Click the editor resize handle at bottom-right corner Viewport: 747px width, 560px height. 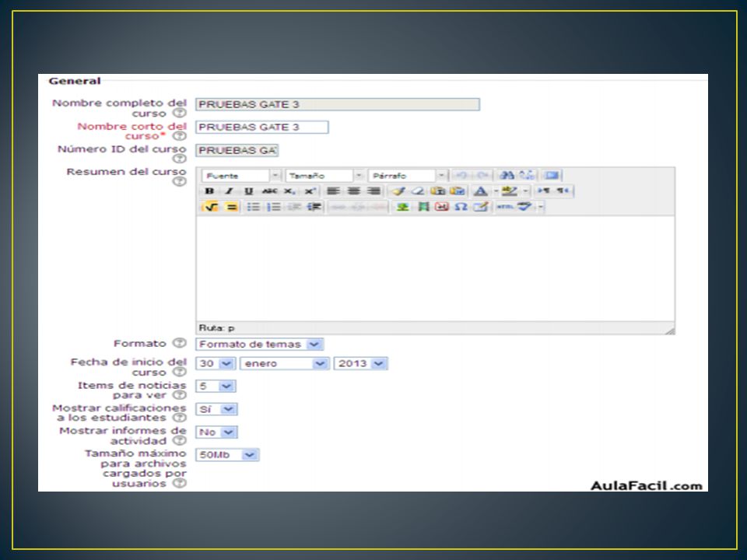(669, 330)
